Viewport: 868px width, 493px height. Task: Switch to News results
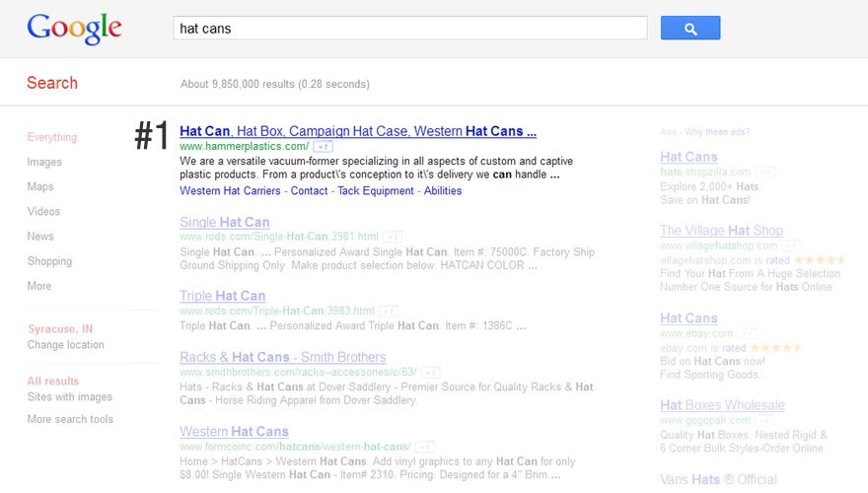[x=40, y=237]
